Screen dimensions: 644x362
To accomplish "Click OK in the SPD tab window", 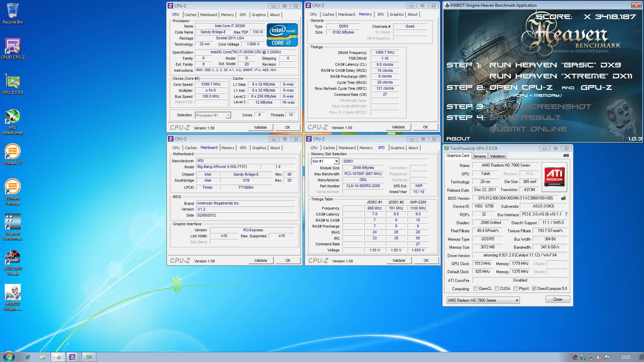I will [426, 260].
